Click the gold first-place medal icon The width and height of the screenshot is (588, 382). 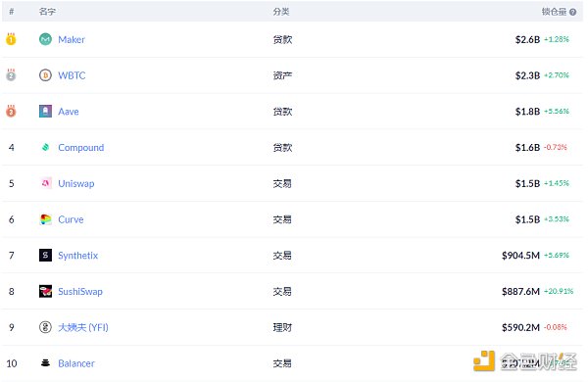(11, 39)
